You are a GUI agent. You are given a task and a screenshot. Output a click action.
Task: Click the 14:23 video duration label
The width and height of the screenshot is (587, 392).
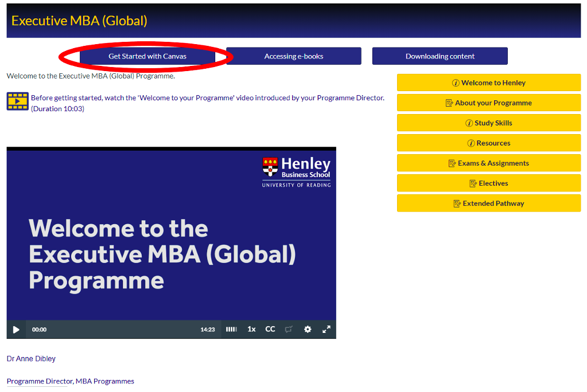pyautogui.click(x=208, y=330)
